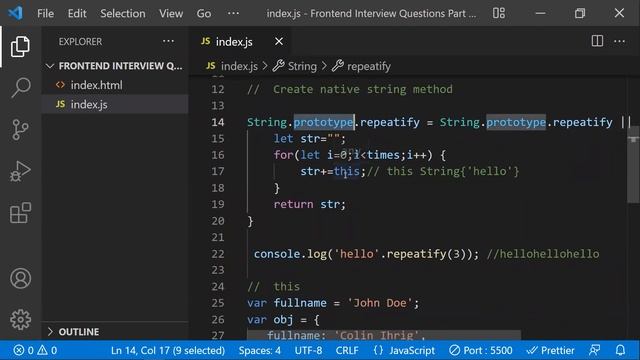Select the JavaScript language mode
640x360 pixels.
point(404,350)
